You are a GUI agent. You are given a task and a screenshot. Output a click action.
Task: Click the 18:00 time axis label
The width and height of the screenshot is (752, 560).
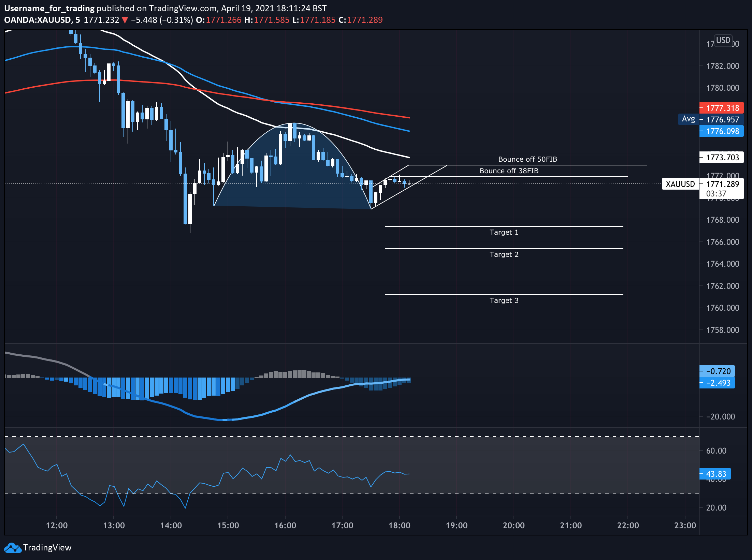click(x=400, y=525)
